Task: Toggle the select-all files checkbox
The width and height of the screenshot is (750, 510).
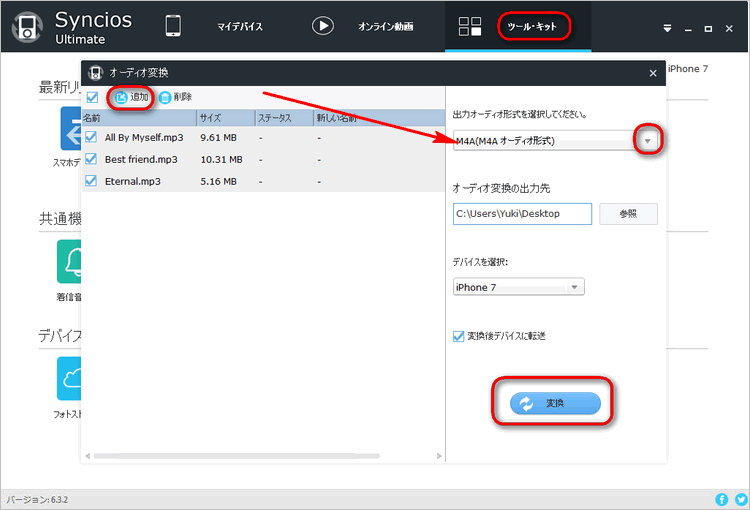Action: click(92, 97)
